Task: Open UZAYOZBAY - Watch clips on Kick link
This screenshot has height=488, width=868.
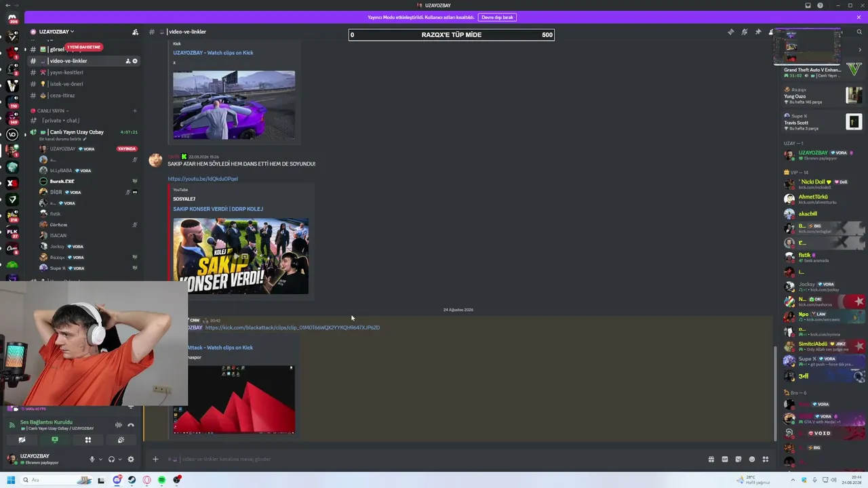Action: click(x=213, y=53)
